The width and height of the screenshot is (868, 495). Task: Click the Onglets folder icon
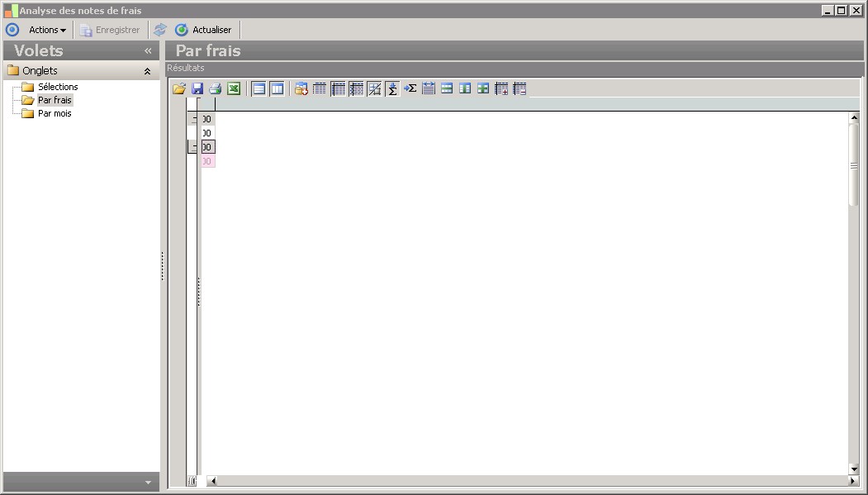[13, 70]
